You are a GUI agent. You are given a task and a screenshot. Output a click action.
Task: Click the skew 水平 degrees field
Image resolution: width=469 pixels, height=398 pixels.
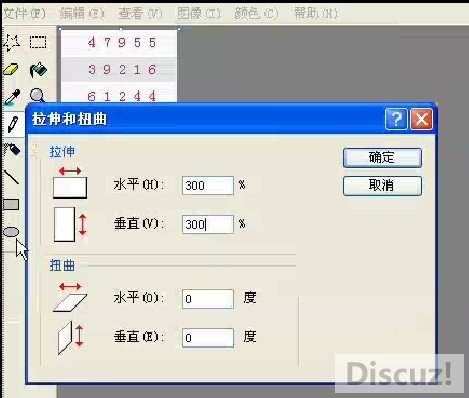[x=208, y=299]
